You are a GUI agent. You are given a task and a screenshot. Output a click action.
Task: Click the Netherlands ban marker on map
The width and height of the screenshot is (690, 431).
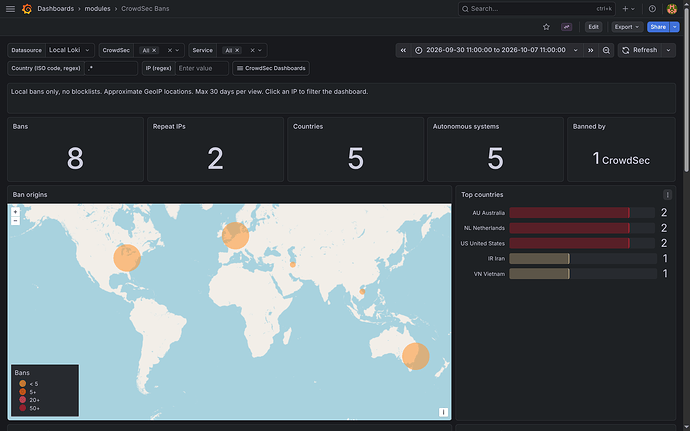tap(235, 236)
